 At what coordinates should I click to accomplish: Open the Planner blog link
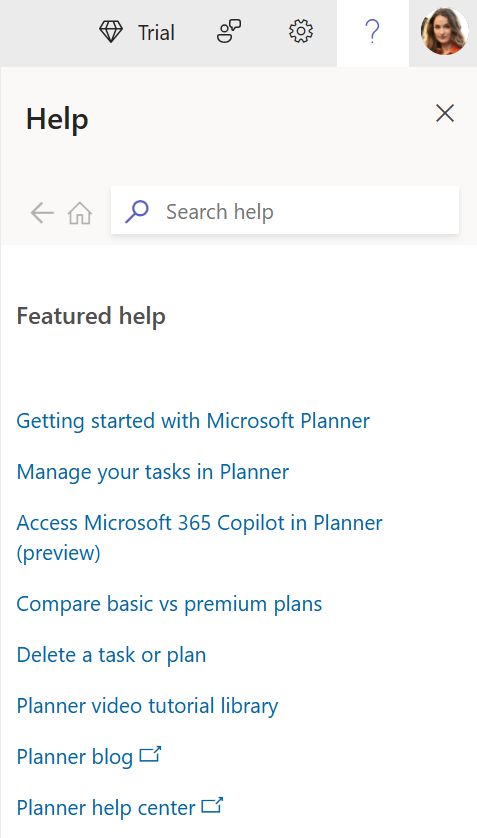pyautogui.click(x=75, y=757)
